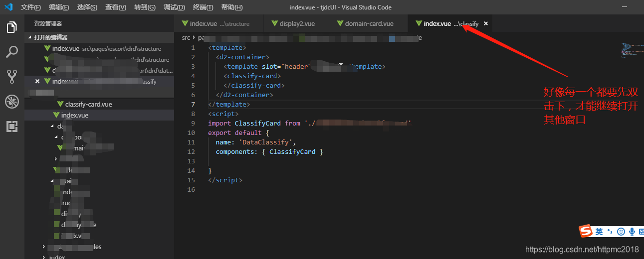Click the 资源管理器 panel title
Screen dimensions: 644x259
point(48,23)
